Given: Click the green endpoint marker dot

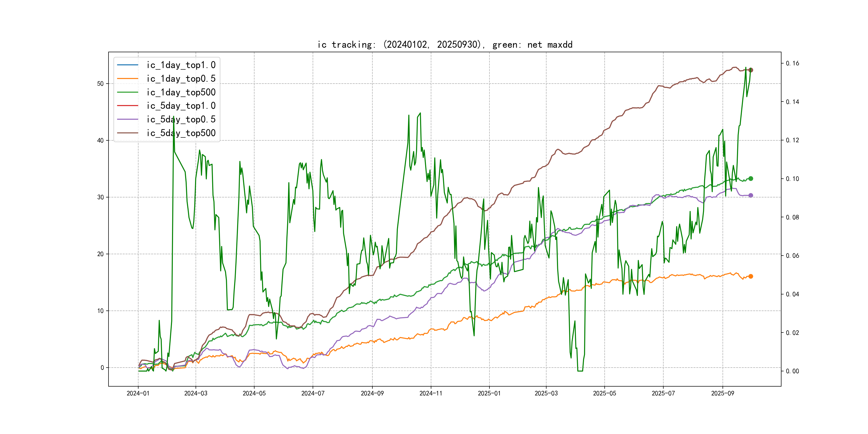Looking at the screenshot, I should 751,179.
